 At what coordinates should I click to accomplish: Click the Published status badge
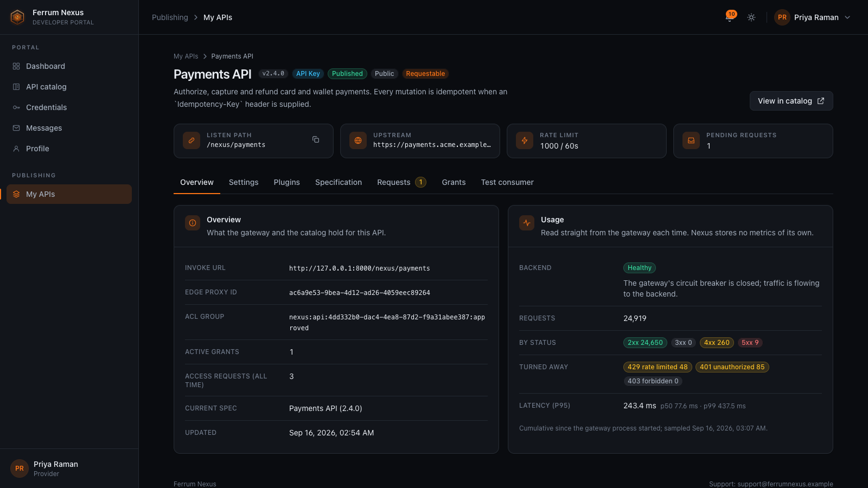tap(347, 74)
